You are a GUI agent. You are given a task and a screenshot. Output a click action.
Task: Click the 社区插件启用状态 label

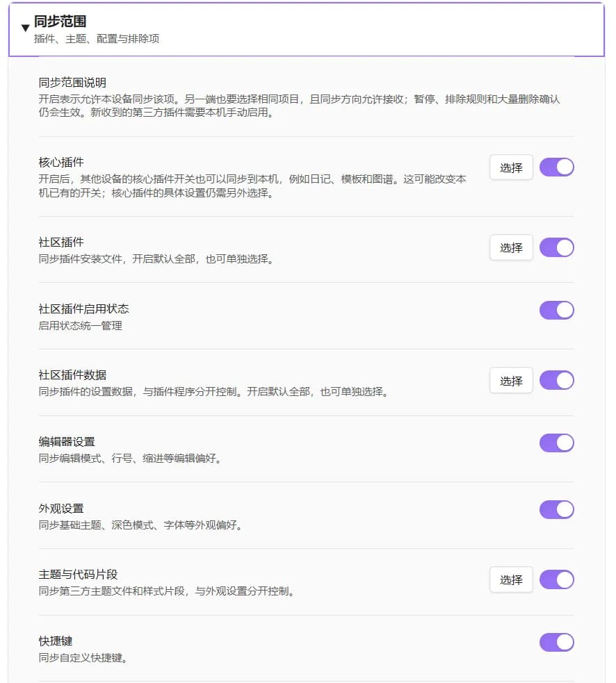click(x=83, y=308)
